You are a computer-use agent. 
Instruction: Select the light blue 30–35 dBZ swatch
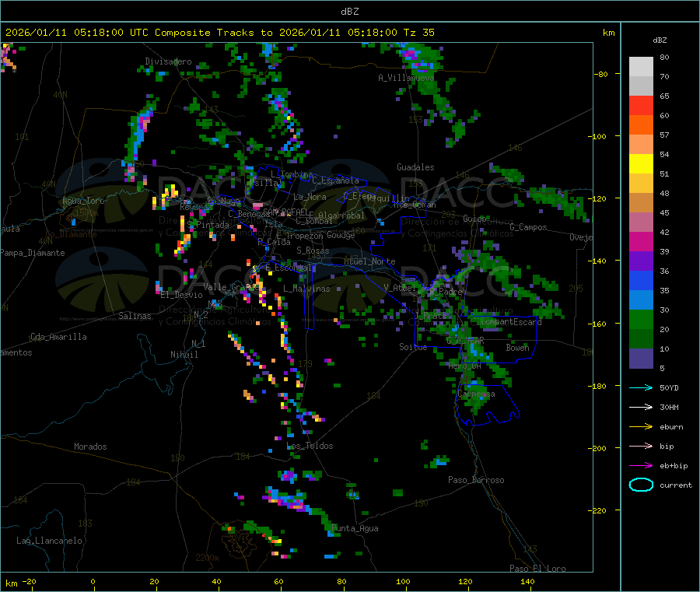click(641, 300)
